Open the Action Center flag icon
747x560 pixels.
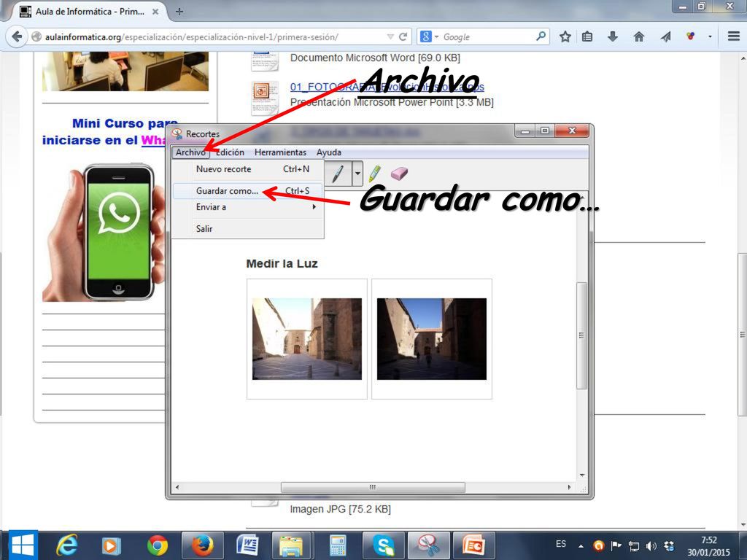click(x=616, y=545)
